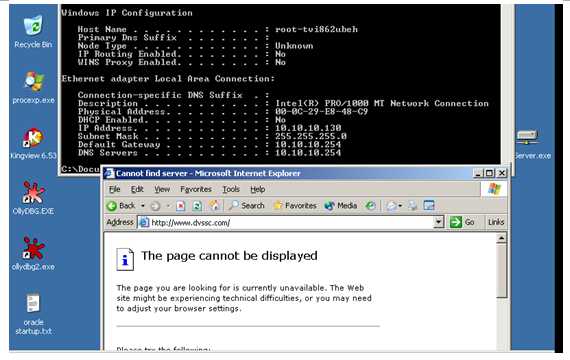The image size is (570, 360).
Task: Open the Favorites toolbar button
Action: coord(295,206)
